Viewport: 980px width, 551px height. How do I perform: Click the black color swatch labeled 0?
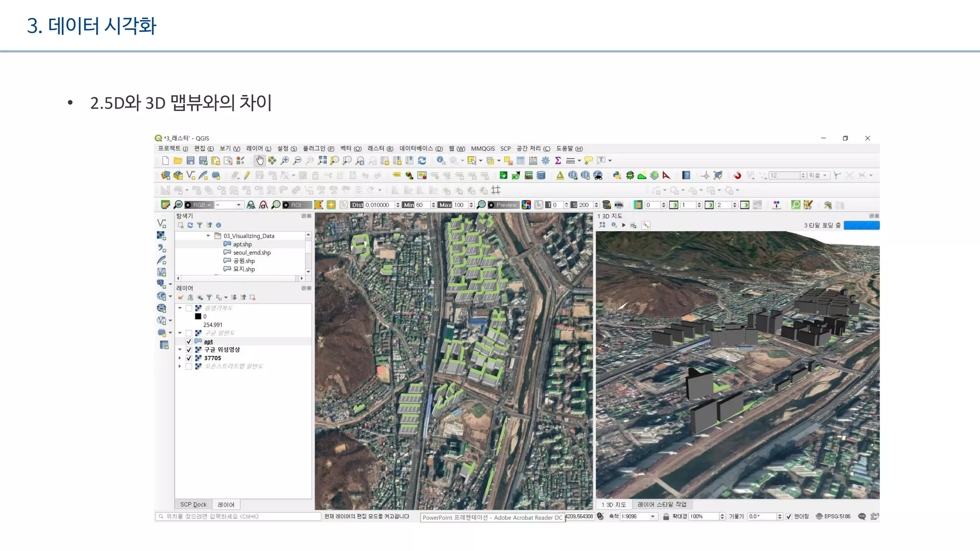click(198, 317)
